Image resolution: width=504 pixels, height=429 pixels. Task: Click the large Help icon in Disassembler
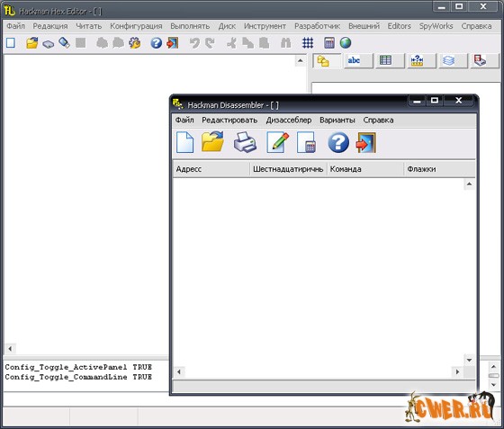point(338,142)
